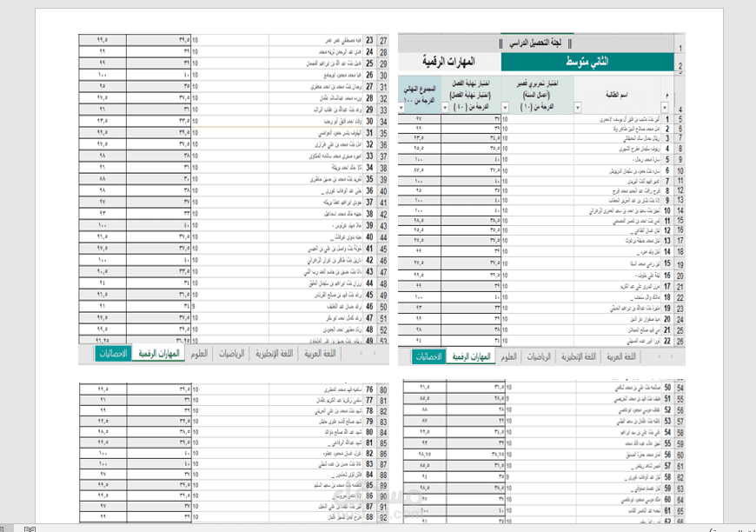Click the الثاني متوسط green title cell

pos(587,62)
